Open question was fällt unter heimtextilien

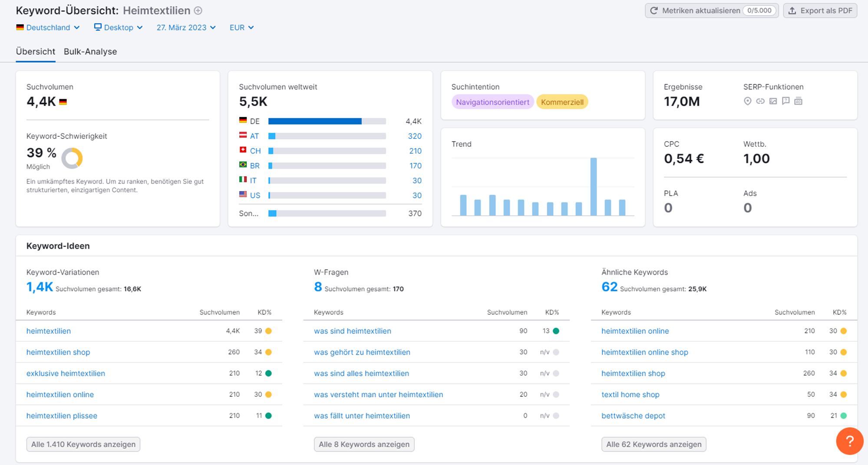tap(362, 416)
